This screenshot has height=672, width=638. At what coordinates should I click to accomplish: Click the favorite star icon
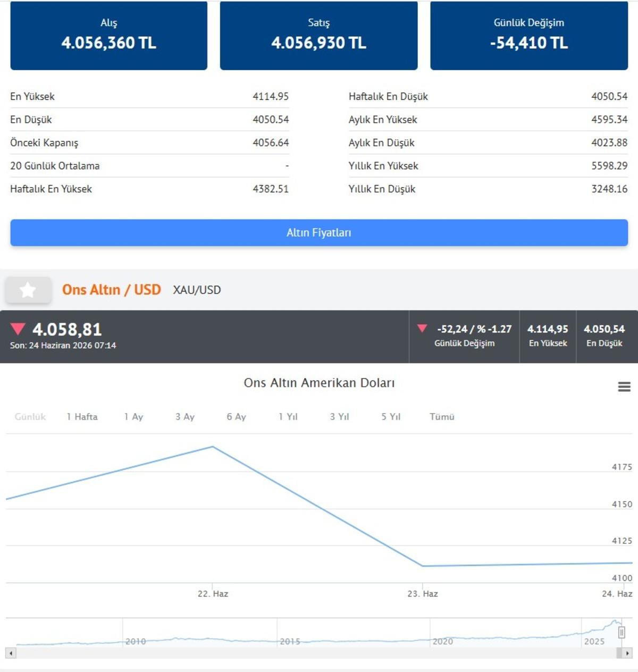28,290
